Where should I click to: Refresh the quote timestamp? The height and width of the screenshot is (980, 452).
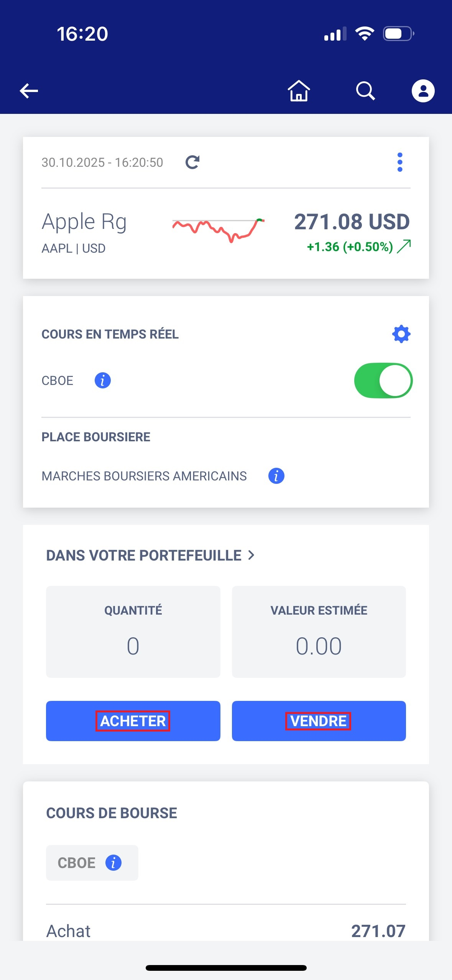(192, 162)
